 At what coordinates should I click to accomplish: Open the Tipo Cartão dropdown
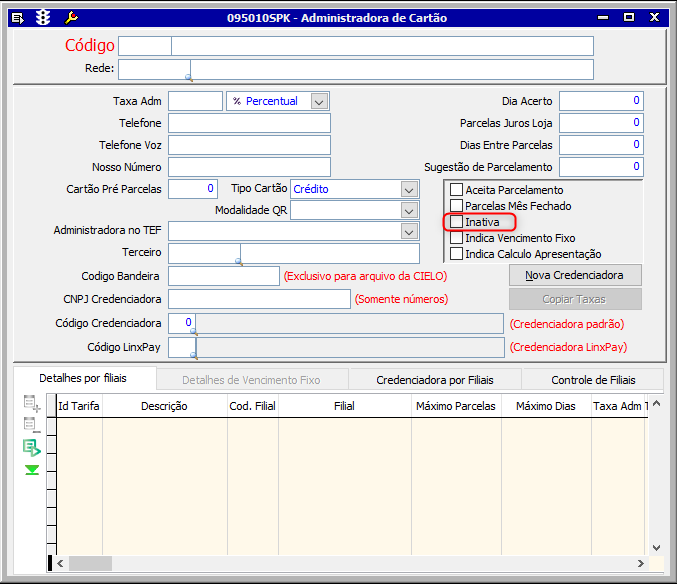pyautogui.click(x=408, y=189)
